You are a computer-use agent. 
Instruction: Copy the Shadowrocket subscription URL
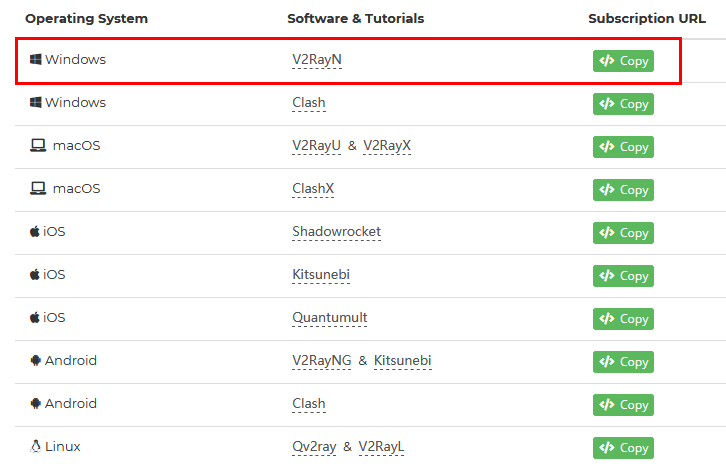click(623, 233)
